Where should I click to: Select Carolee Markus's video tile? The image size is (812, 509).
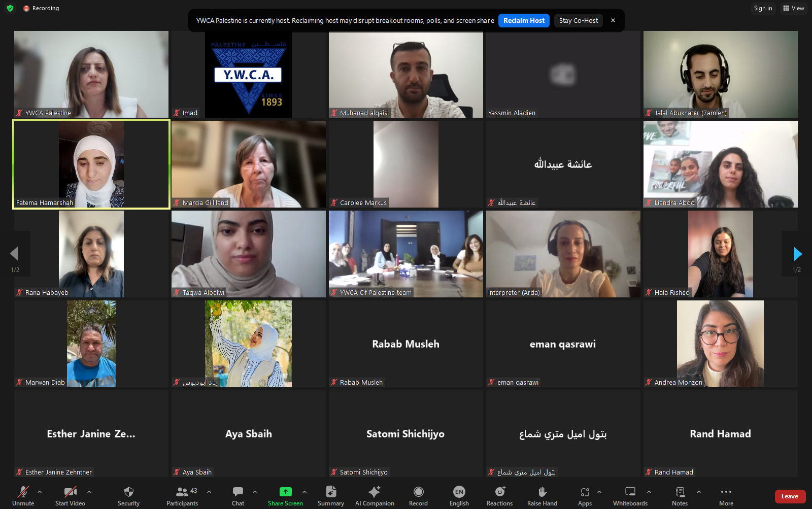point(406,164)
